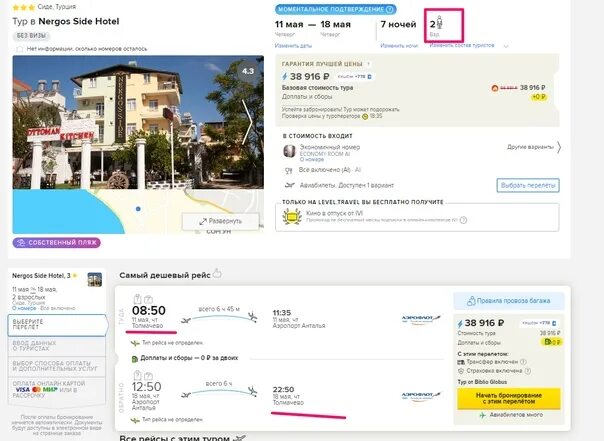
Task: Click 'Начать бронирование с этим перелётом' button
Action: pyautogui.click(x=508, y=398)
